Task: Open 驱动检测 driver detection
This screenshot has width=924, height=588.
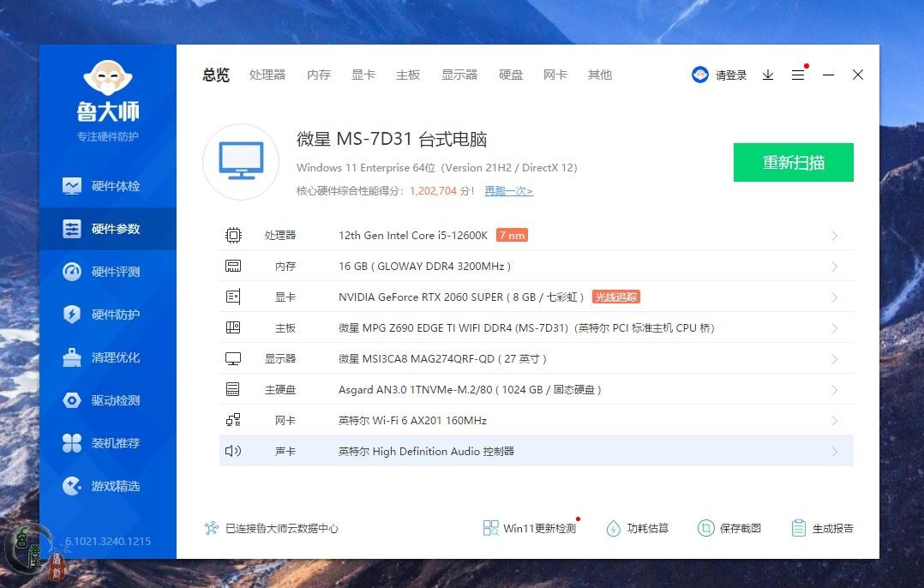Action: click(x=108, y=400)
